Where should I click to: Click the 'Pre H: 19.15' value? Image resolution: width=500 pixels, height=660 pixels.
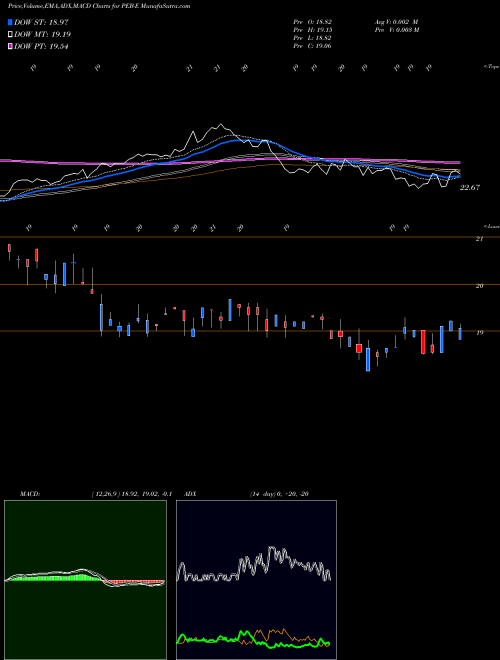tap(313, 30)
